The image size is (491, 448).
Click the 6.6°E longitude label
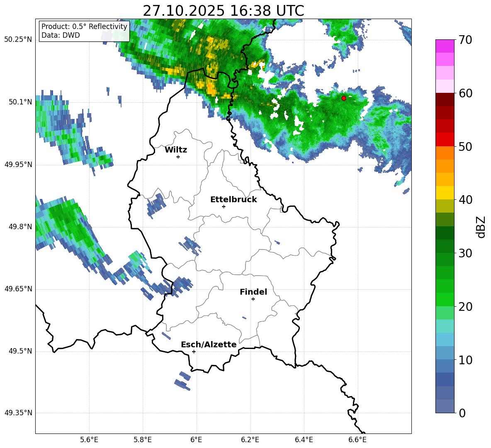coord(357,440)
